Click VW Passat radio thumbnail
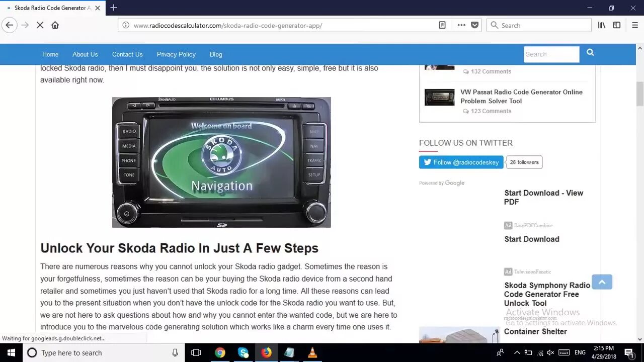Image resolution: width=644 pixels, height=362 pixels. pos(439,97)
